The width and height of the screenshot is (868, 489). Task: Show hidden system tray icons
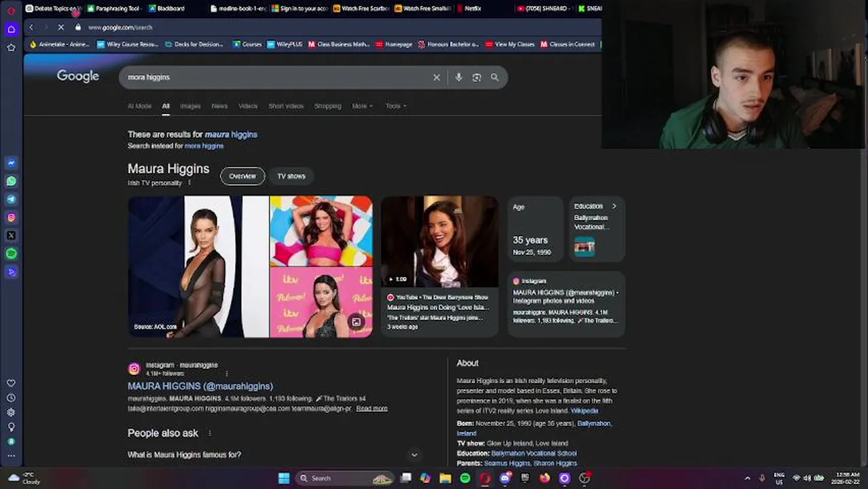747,478
